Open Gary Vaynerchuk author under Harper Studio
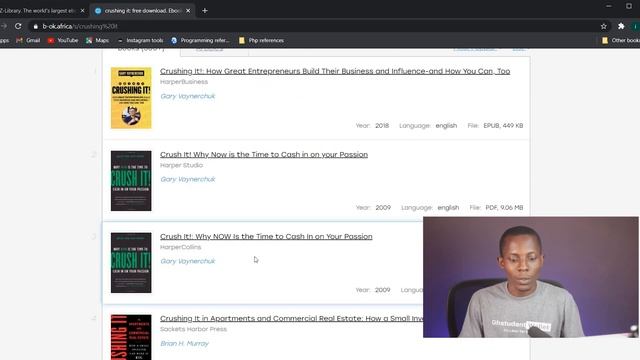This screenshot has height=360, width=640. pos(188,179)
